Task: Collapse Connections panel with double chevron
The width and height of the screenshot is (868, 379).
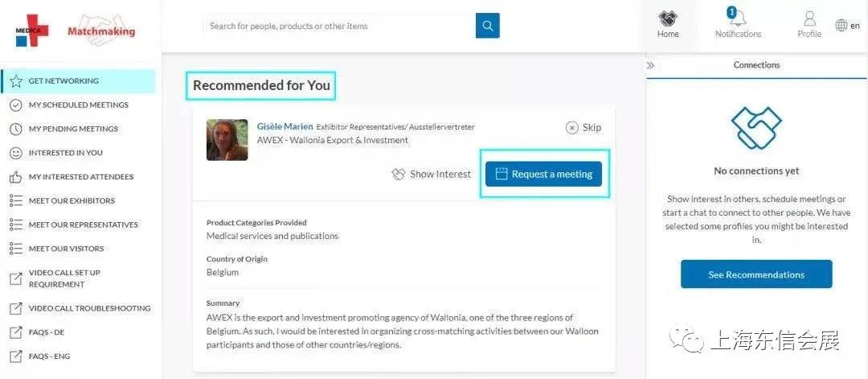Action: 651,65
